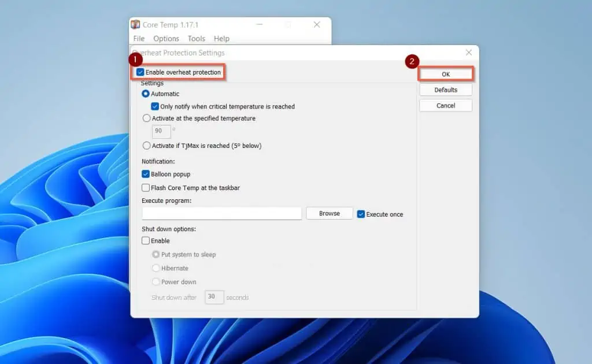Open the Options menu
Screen dimensions: 592x364
coord(166,39)
